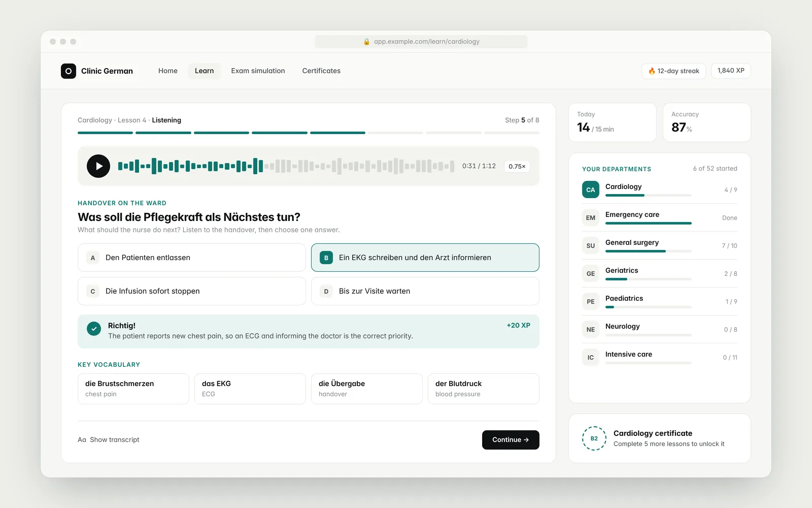
Task: Click the Paediatrics 1 / 9 count
Action: [731, 302]
